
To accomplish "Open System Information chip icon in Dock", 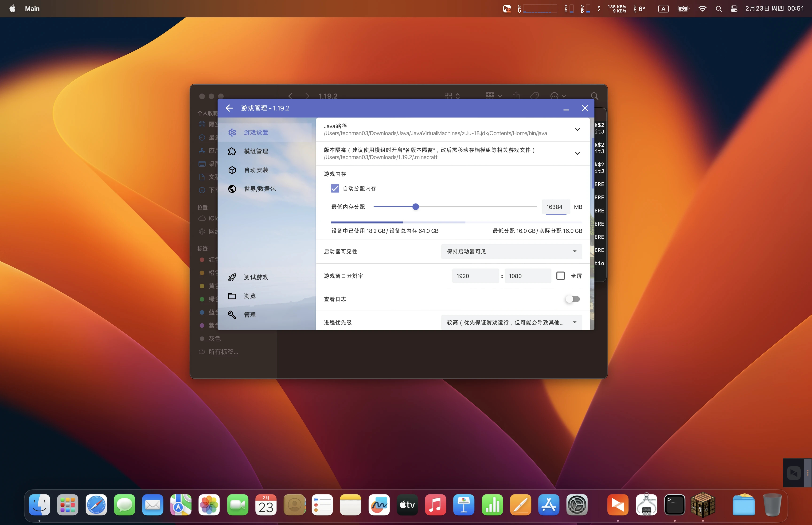I will 646,505.
